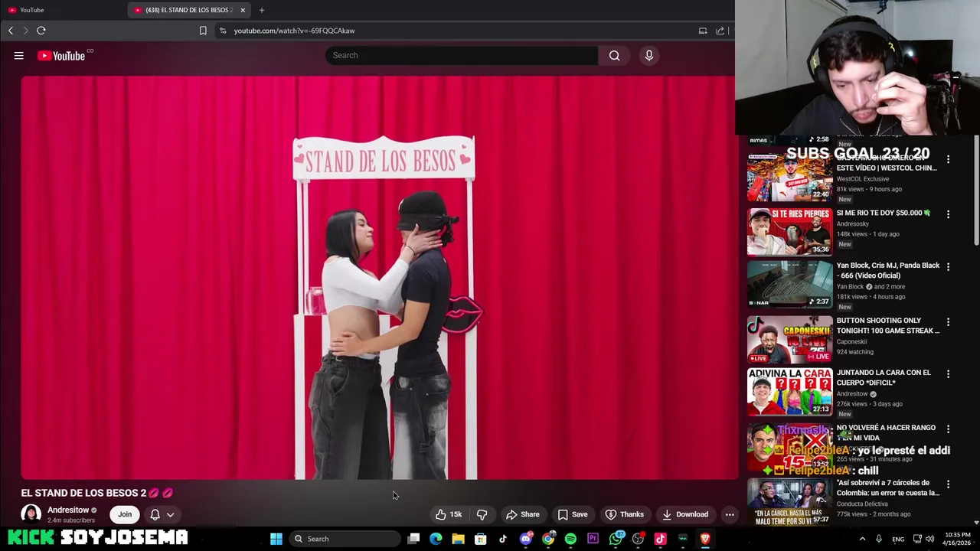Viewport: 980px width, 551px height.
Task: Dislike the video with the thumbs-down icon
Action: (482, 514)
